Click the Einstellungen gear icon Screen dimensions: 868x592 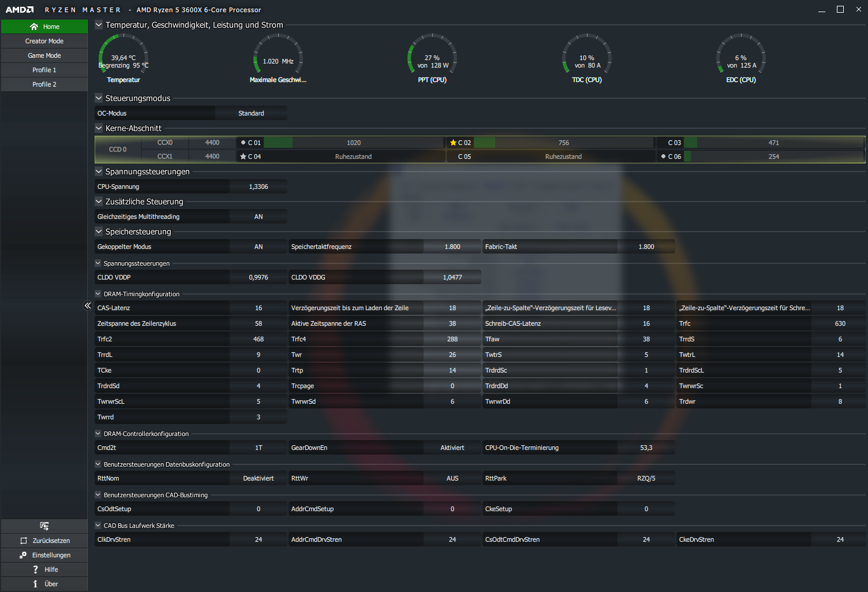click(23, 555)
